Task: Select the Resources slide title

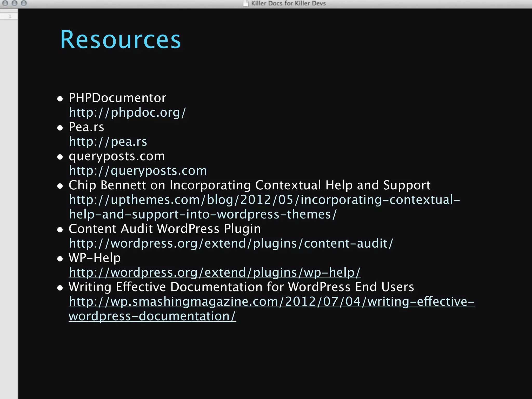Action: 121,39
